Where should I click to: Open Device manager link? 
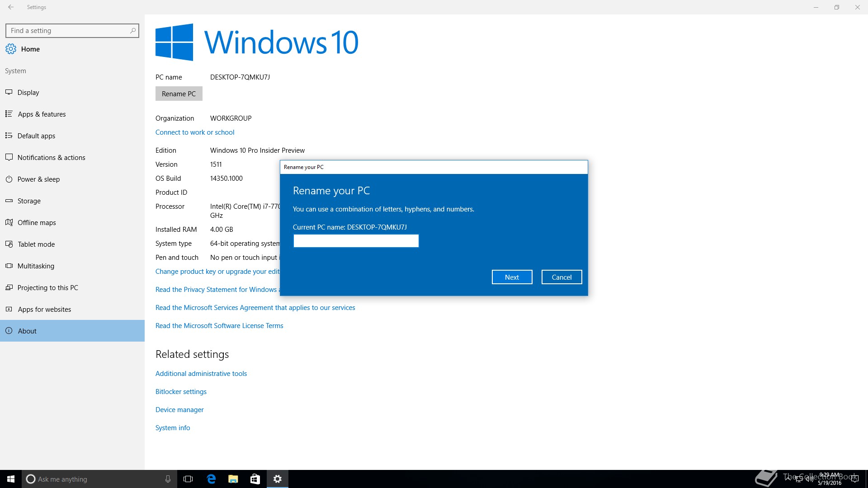pyautogui.click(x=179, y=410)
